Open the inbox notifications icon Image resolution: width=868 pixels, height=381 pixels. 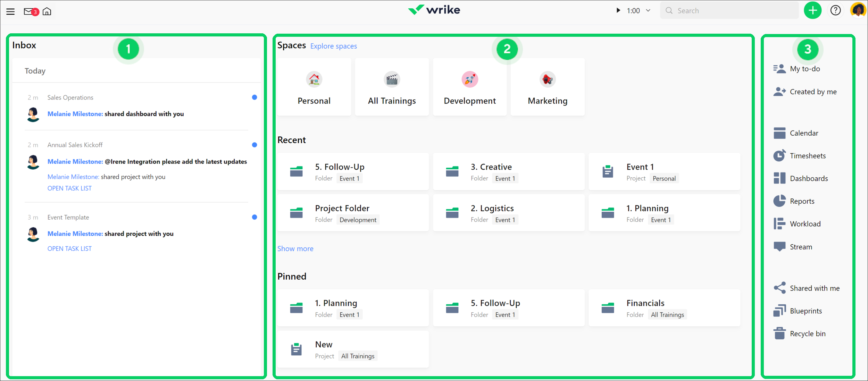coord(28,11)
